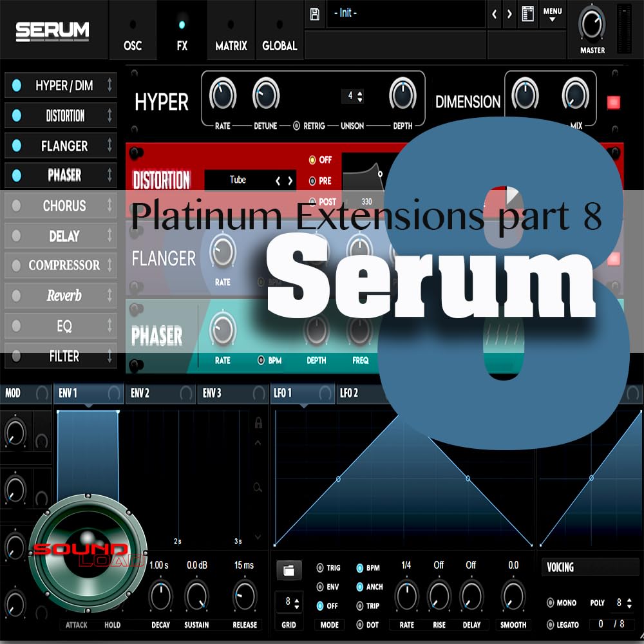Screen dimensions: 644x644
Task: Go to next preset arrow
Action: click(x=509, y=14)
